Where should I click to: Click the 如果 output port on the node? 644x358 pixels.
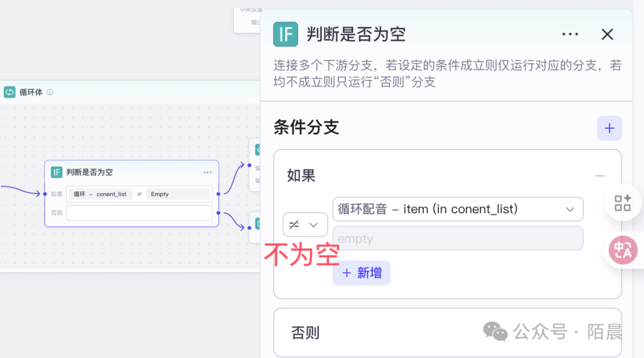(x=219, y=194)
